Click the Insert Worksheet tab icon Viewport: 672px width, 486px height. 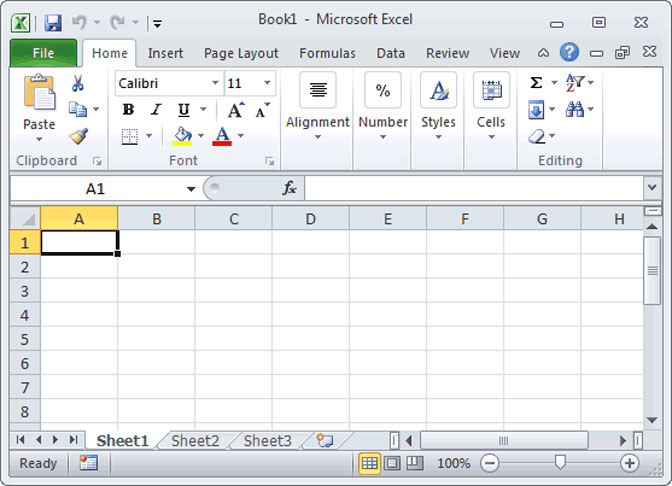tap(324, 440)
